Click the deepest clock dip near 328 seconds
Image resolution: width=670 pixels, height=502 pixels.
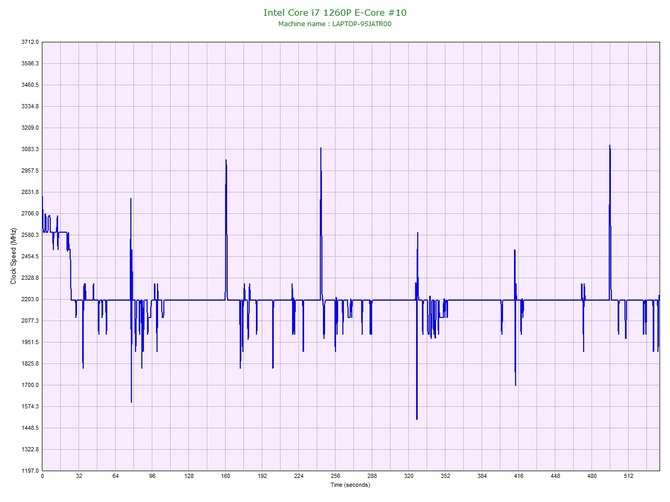pyautogui.click(x=417, y=419)
